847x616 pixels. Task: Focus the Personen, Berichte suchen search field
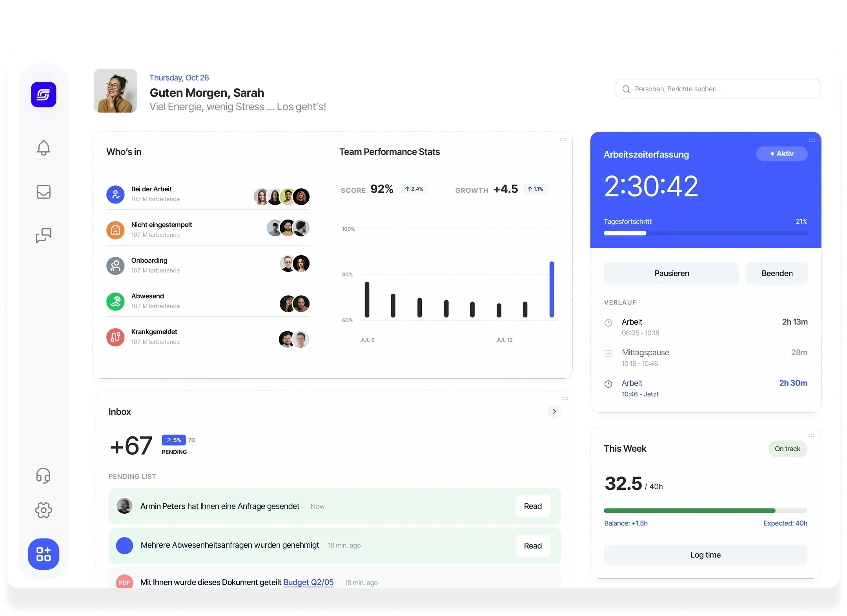(718, 89)
